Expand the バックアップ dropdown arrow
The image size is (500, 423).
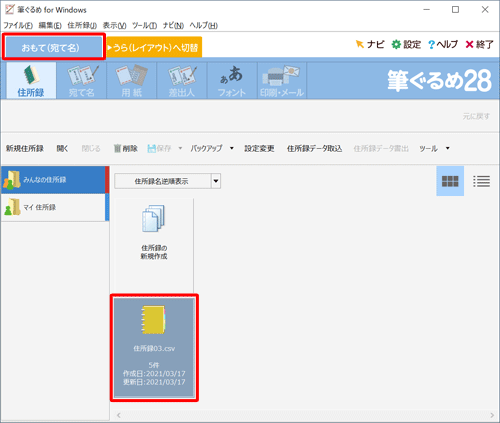click(232, 148)
